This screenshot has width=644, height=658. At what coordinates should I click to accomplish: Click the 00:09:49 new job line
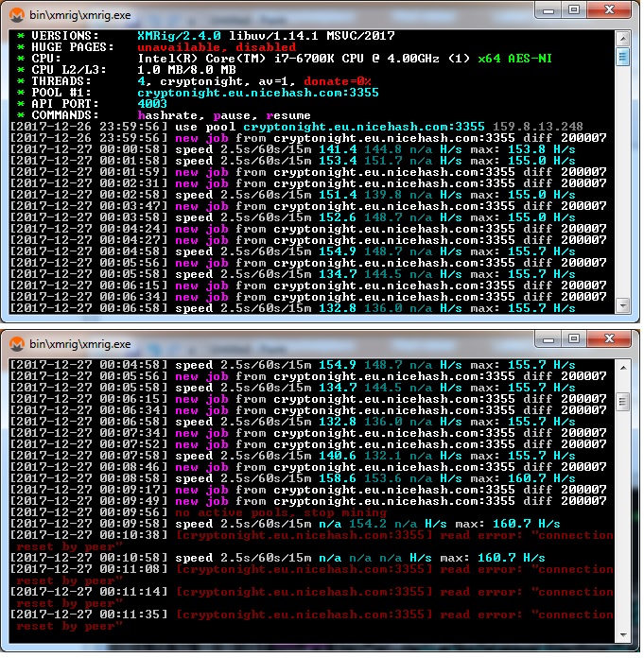point(308,501)
